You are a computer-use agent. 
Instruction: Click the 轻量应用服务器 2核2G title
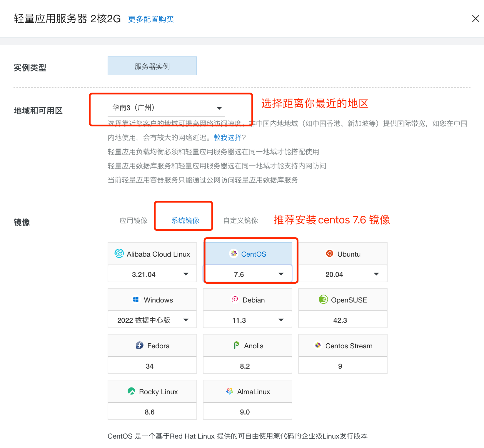67,19
